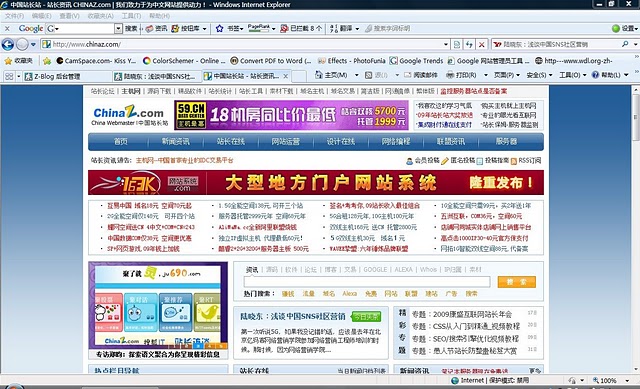Open the tab list dropdown arrow

pos(18,76)
